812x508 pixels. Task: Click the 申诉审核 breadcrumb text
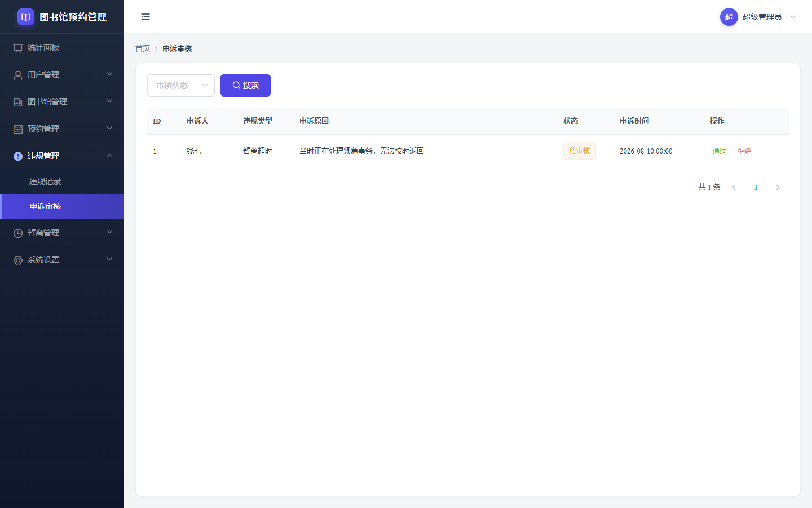tap(177, 49)
